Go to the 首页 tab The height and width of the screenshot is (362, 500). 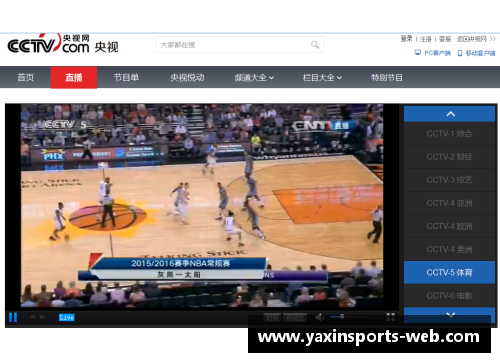coord(26,78)
